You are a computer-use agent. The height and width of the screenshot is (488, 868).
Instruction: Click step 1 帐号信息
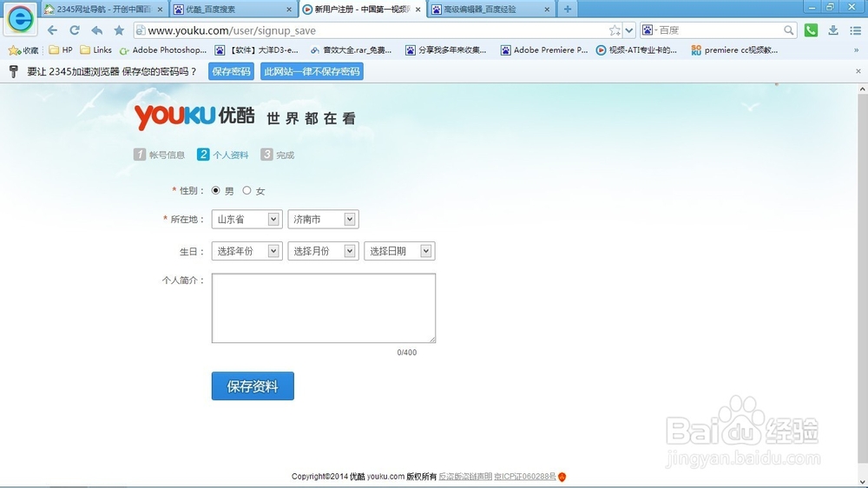tap(159, 155)
